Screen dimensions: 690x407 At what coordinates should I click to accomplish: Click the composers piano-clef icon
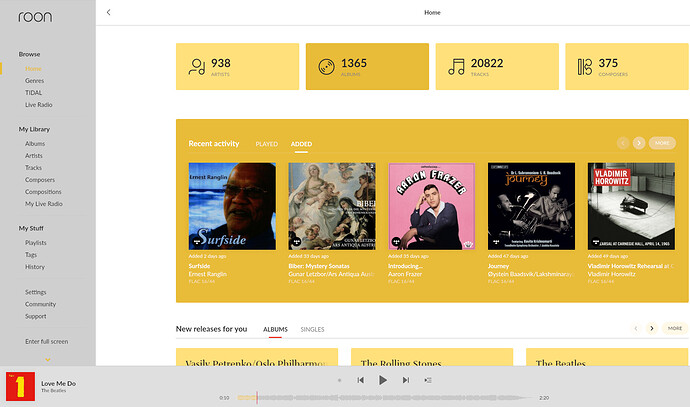(x=585, y=67)
